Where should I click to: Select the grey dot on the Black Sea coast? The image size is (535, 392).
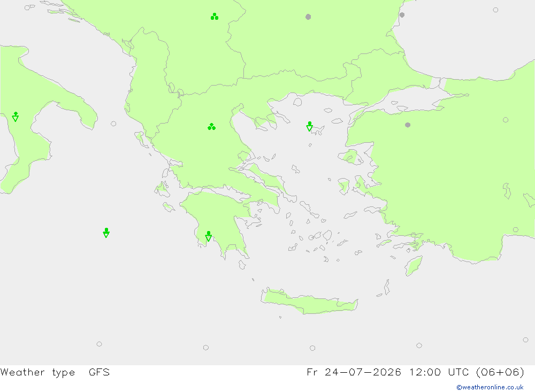pos(402,15)
